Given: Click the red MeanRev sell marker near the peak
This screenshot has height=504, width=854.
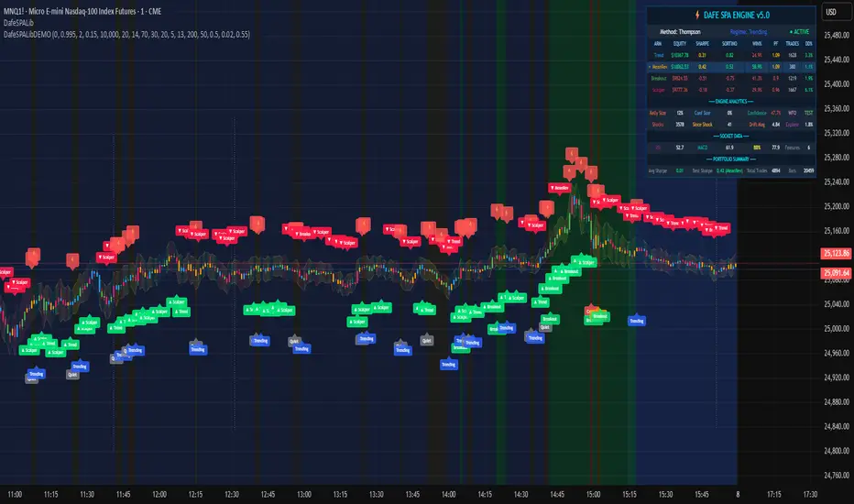Looking at the screenshot, I should point(559,188).
